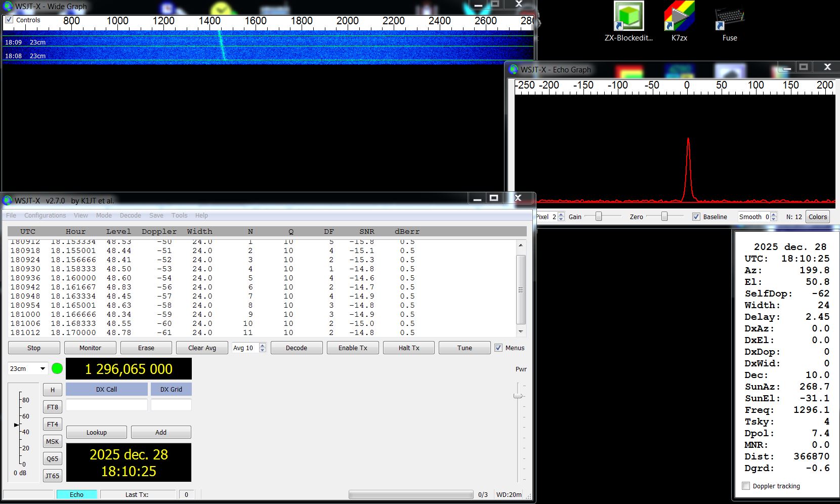Increase the Avg value with the spinner
Screen dimensions: 840x504
click(x=262, y=346)
